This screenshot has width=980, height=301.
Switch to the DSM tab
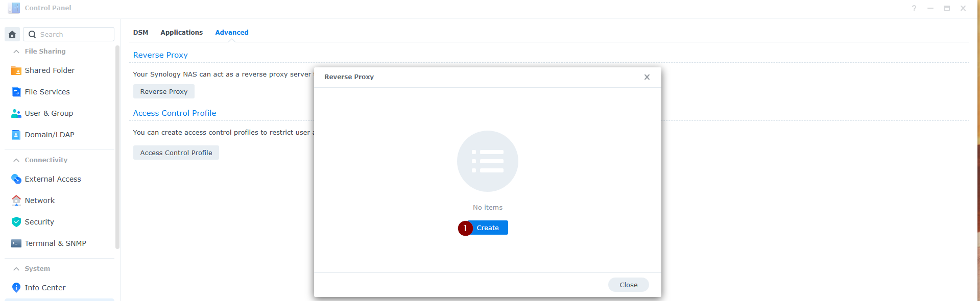tap(140, 32)
